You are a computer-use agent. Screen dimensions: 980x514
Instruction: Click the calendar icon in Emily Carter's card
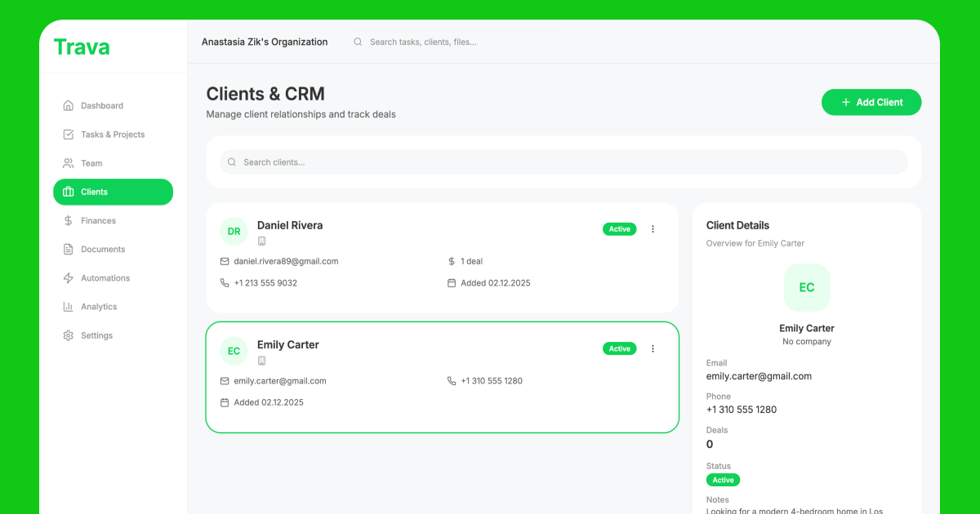click(x=225, y=402)
